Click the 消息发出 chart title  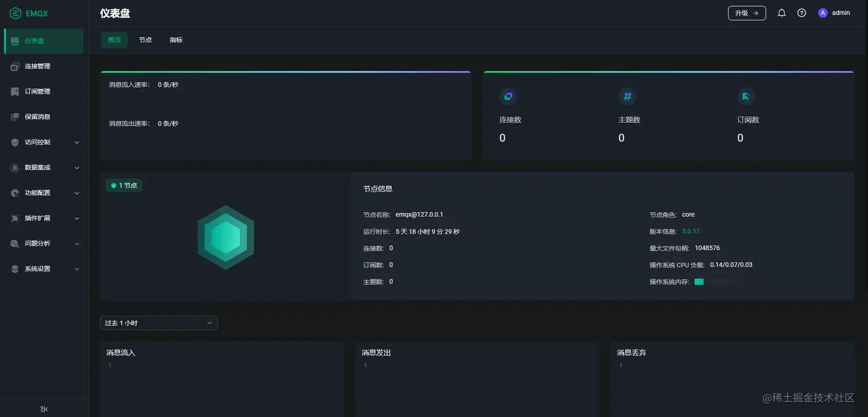click(376, 353)
